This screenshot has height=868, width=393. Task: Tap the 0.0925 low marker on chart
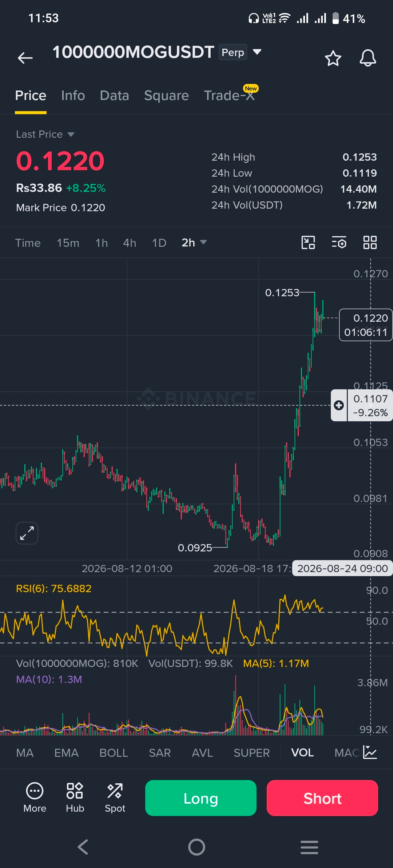point(195,548)
